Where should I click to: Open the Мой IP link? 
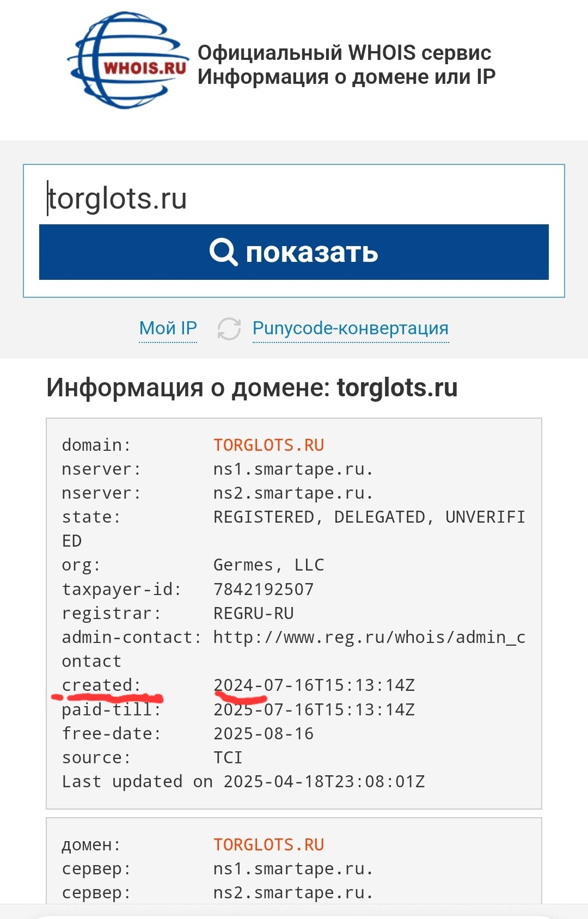pos(168,328)
